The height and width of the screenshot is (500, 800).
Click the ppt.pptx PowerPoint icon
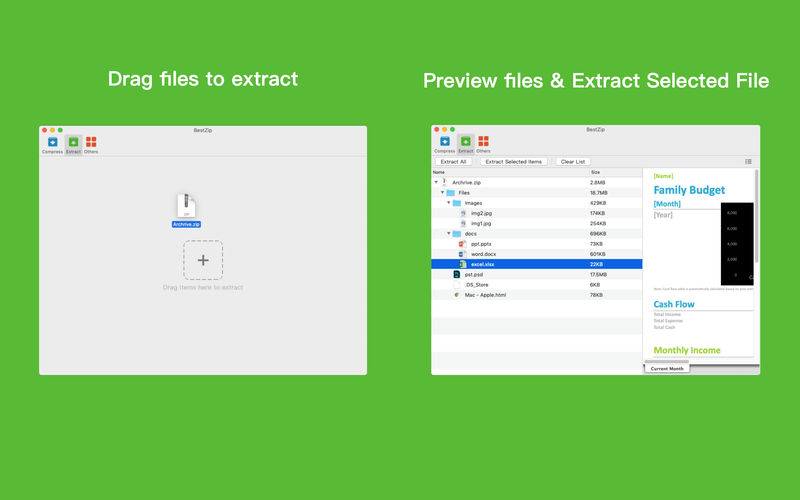click(462, 244)
